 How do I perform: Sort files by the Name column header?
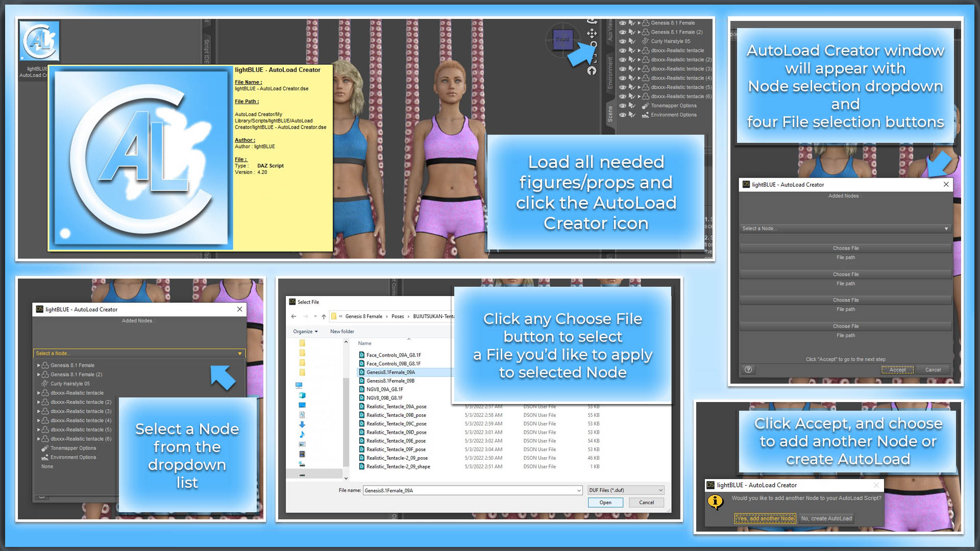pyautogui.click(x=364, y=343)
